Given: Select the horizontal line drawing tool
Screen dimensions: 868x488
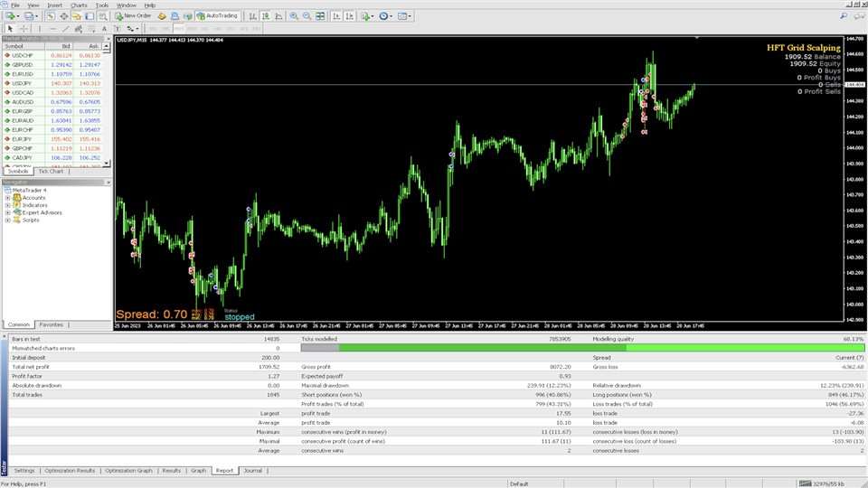Looking at the screenshot, I should click(x=52, y=28).
